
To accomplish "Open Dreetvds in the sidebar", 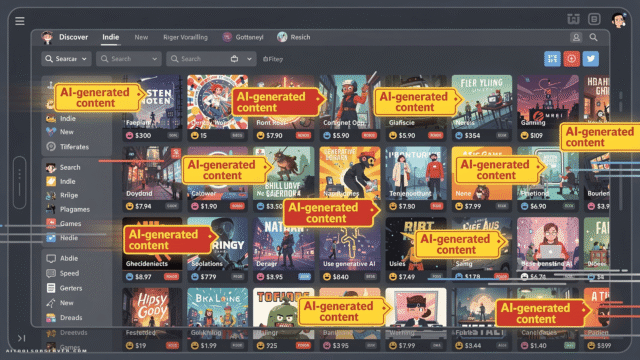I will [x=67, y=333].
